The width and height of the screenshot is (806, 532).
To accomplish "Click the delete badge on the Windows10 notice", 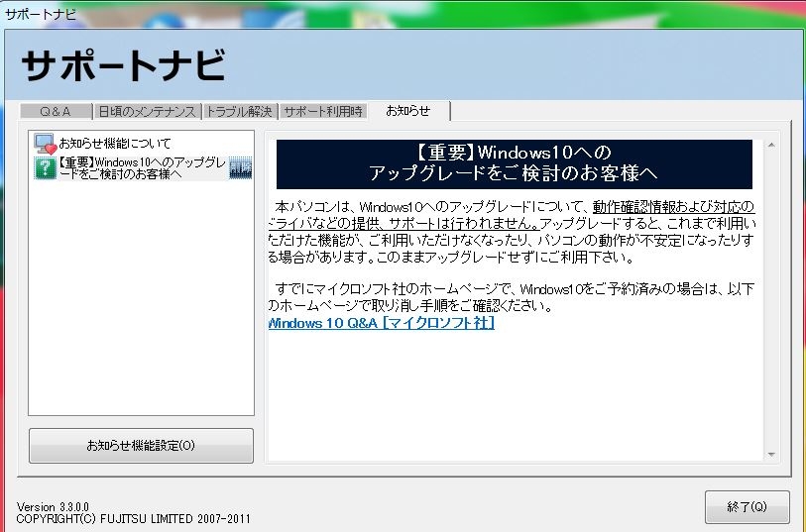I will coord(240,167).
